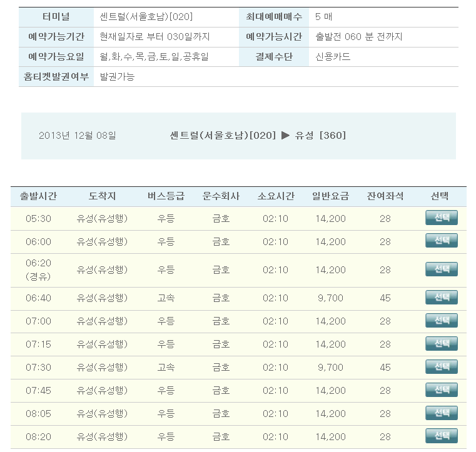Click the 일반요금 column header
476x452 pixels.
click(x=331, y=196)
